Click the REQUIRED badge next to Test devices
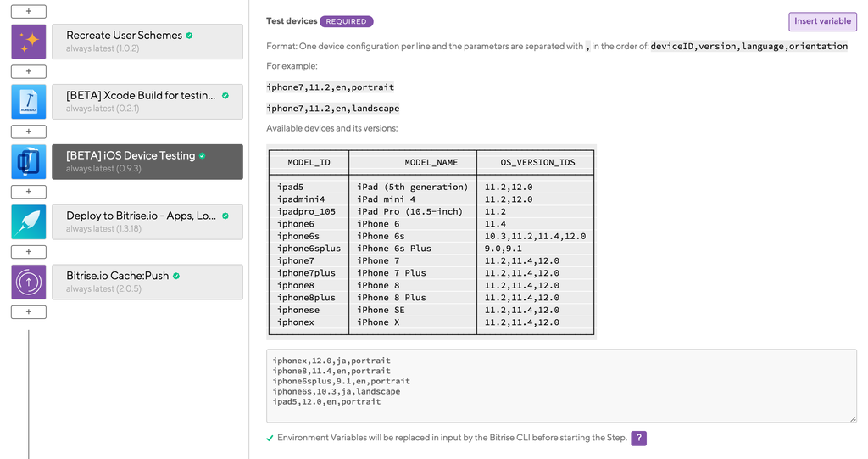The image size is (868, 459). click(346, 21)
